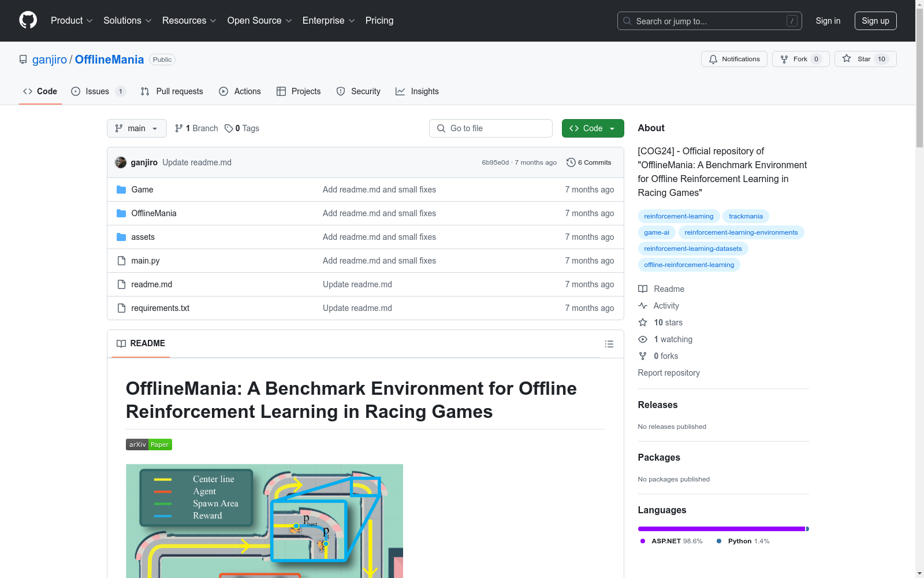The width and height of the screenshot is (924, 578).
Task: Click the book icon beside Readme
Action: tap(643, 289)
